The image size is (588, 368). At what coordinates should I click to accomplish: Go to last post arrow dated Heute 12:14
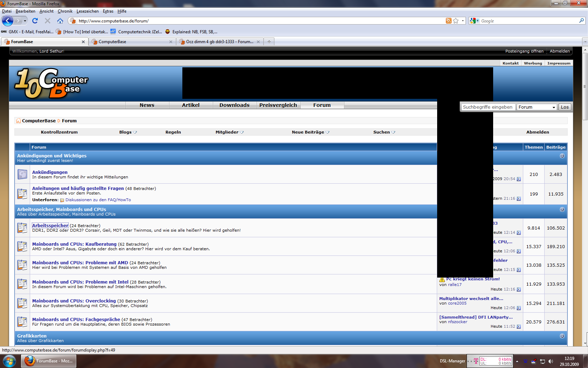click(x=519, y=233)
